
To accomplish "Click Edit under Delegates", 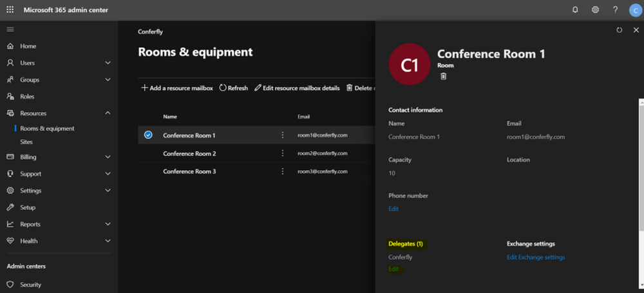I will [393, 269].
